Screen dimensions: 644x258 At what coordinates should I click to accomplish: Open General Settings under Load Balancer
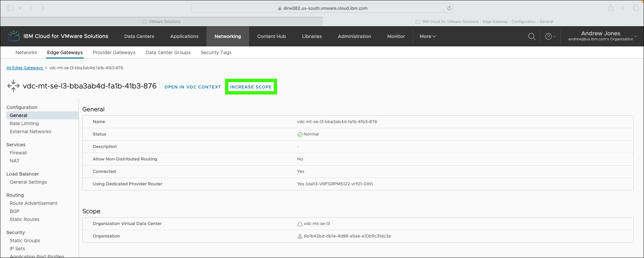(28, 182)
